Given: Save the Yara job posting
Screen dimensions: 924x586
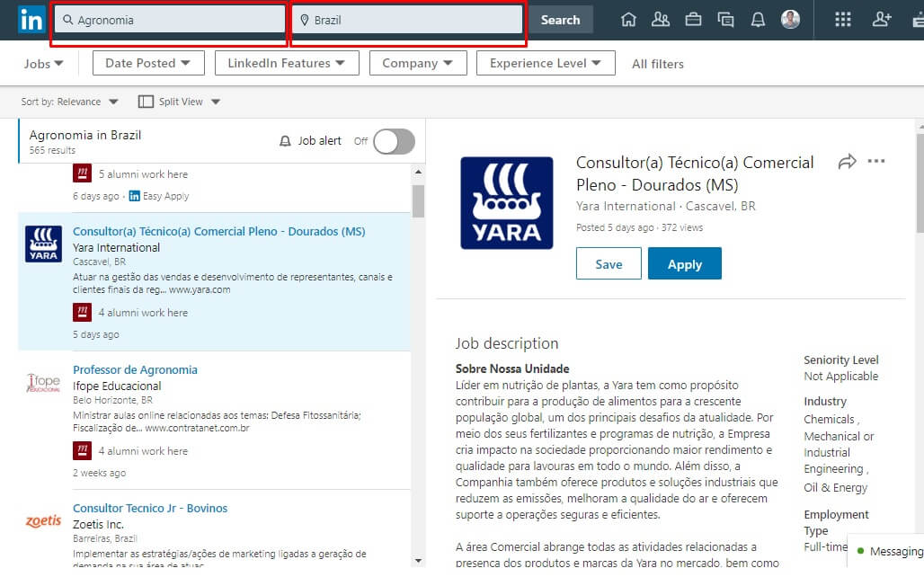Looking at the screenshot, I should [x=609, y=263].
